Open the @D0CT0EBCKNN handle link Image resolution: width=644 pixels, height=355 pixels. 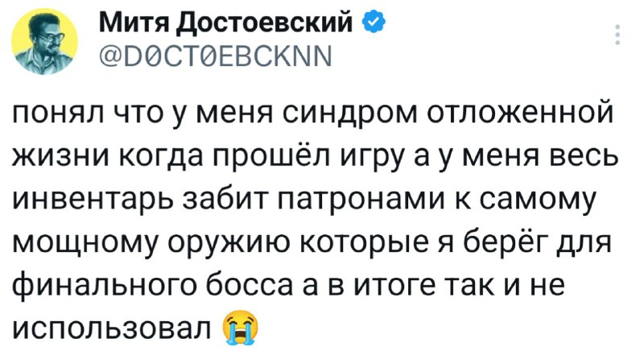coord(215,57)
